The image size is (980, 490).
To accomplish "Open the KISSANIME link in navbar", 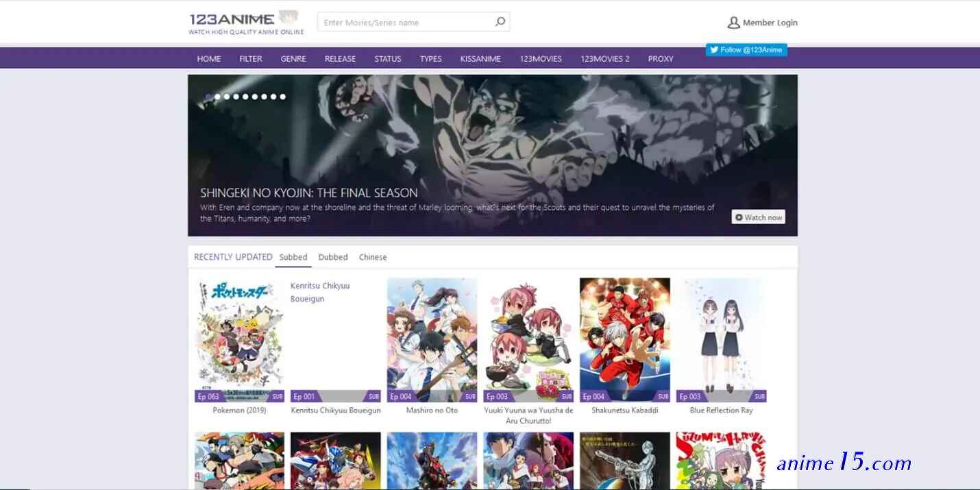I will point(480,59).
